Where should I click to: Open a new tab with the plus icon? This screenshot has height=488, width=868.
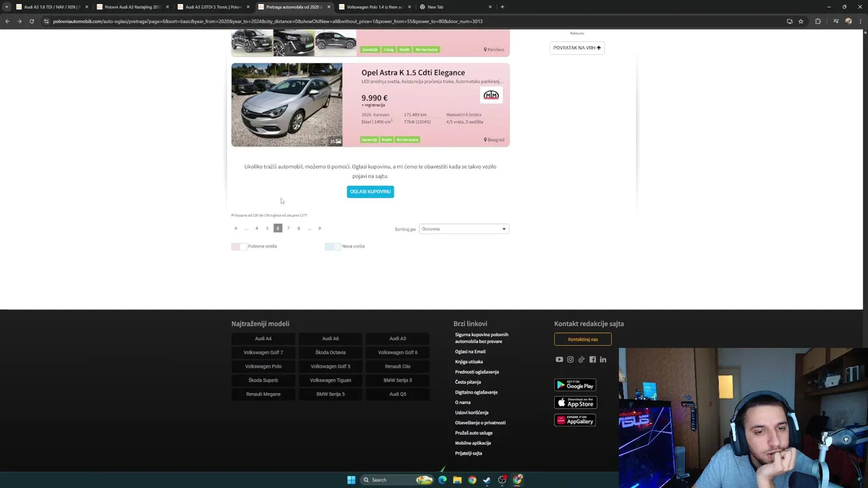[502, 7]
